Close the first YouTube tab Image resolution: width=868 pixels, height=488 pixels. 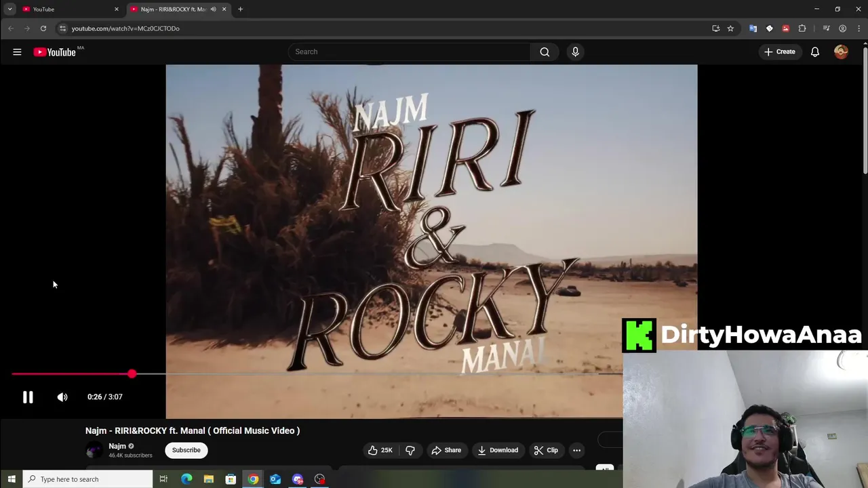click(117, 9)
